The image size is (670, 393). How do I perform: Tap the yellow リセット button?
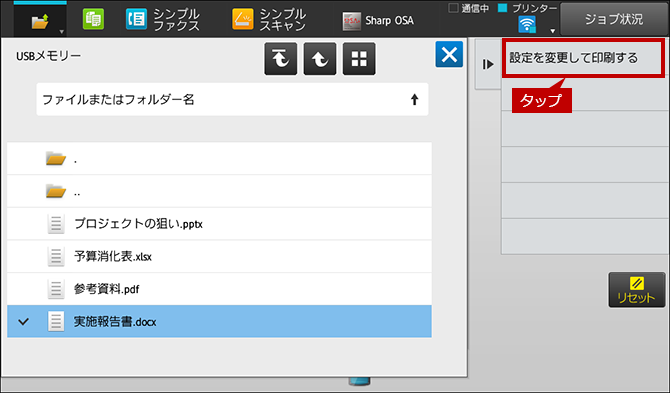pyautogui.click(x=637, y=290)
